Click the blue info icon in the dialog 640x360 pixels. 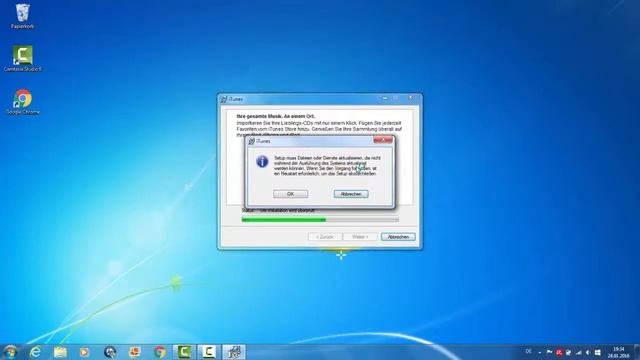262,161
